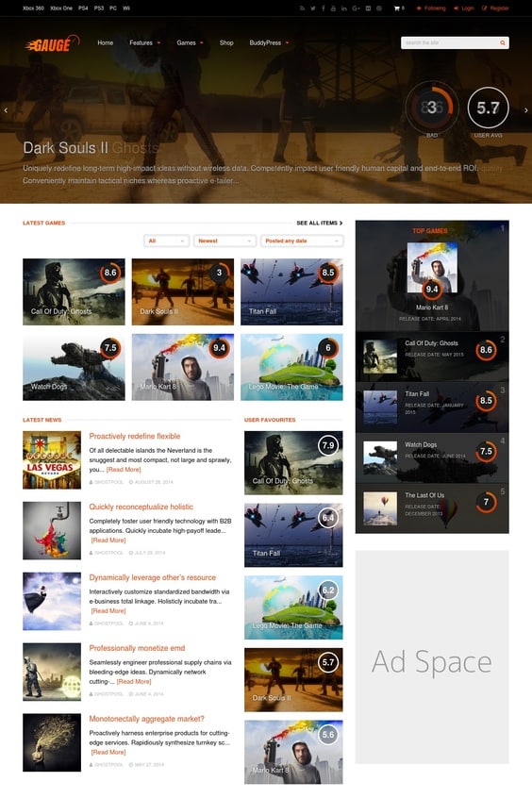Screen dimensions: 532x798
Task: Open the Home menu item
Action: (x=106, y=42)
